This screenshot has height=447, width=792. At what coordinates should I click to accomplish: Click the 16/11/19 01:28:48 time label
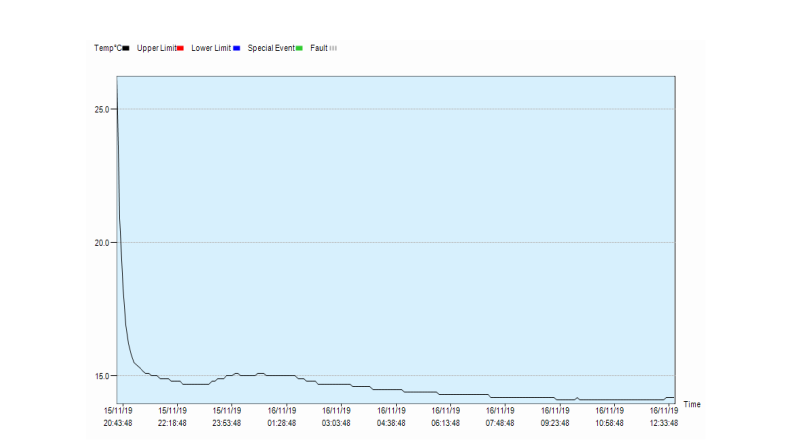282,417
